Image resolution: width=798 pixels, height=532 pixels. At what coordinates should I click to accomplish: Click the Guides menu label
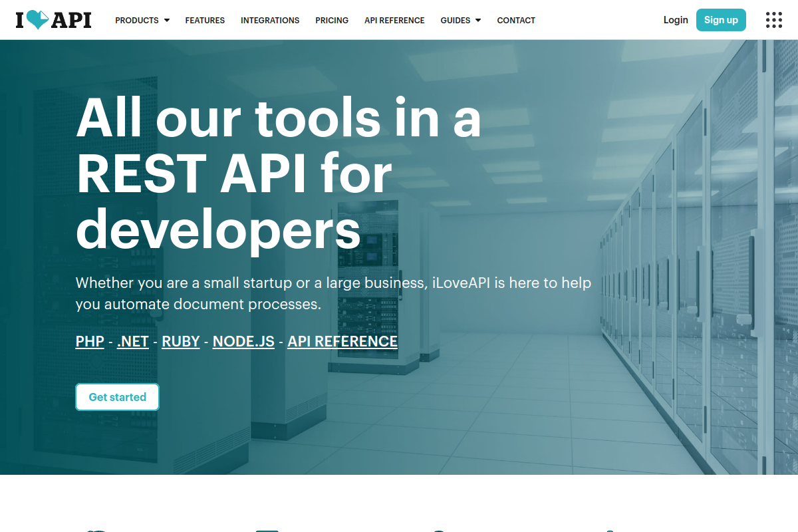(x=456, y=21)
